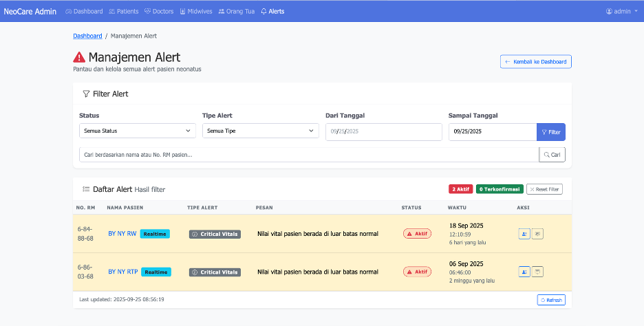
Task: Click the magnifier Cari search button
Action: [552, 155]
